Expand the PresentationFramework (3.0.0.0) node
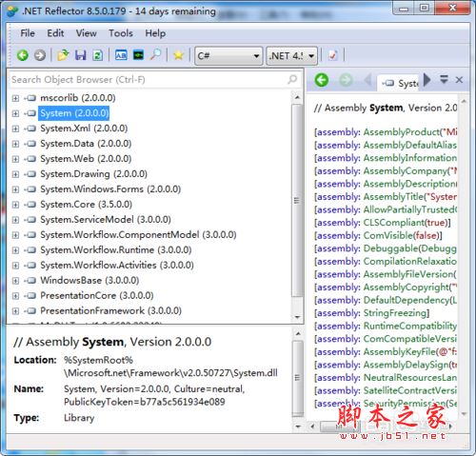 tap(15, 311)
